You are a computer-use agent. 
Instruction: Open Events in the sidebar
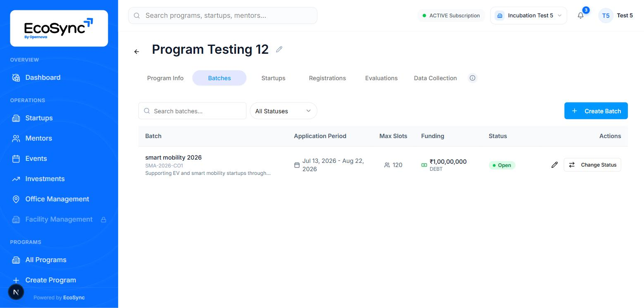pyautogui.click(x=36, y=158)
